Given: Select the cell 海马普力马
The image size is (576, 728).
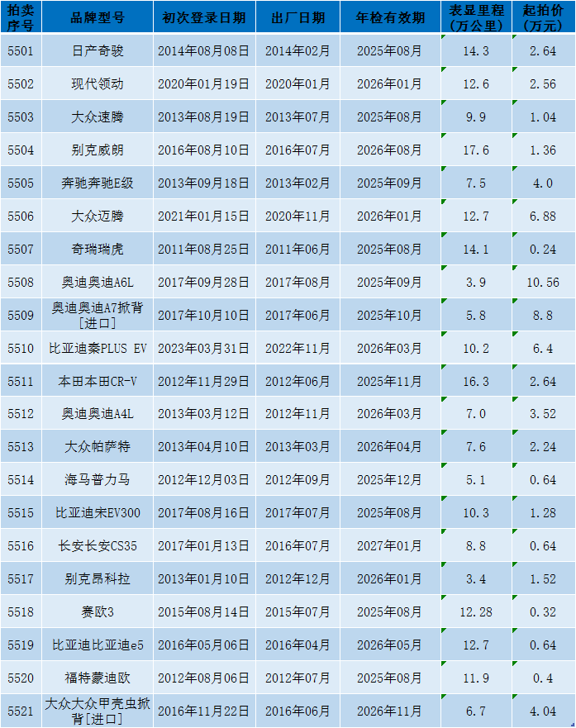Looking at the screenshot, I should click(98, 479).
